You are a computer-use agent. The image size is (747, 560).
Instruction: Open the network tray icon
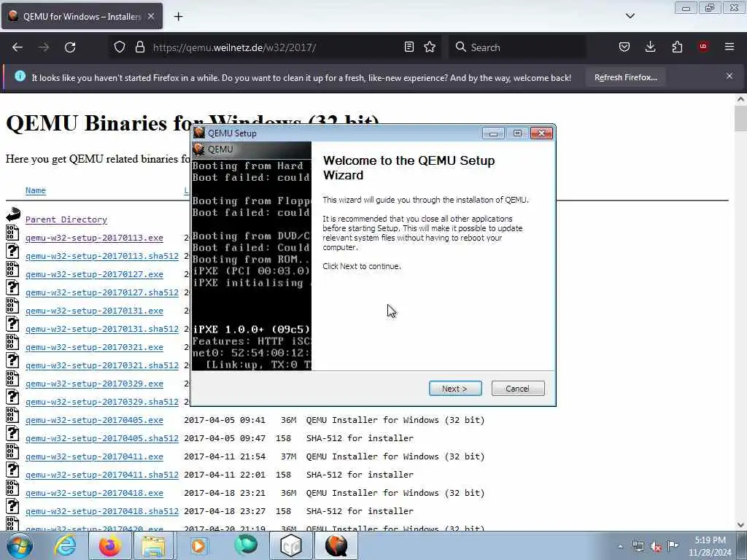[x=638, y=547]
